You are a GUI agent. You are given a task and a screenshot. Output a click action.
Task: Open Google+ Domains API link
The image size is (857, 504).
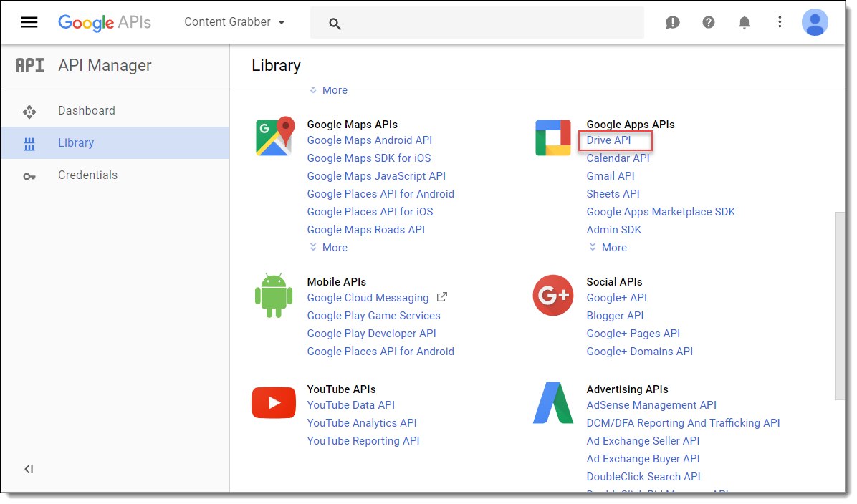[639, 352]
